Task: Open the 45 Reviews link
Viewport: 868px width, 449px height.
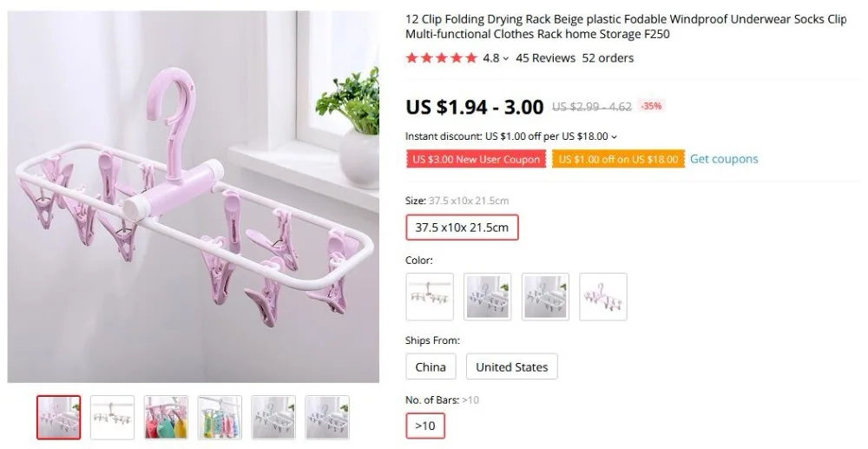Action: (x=545, y=58)
